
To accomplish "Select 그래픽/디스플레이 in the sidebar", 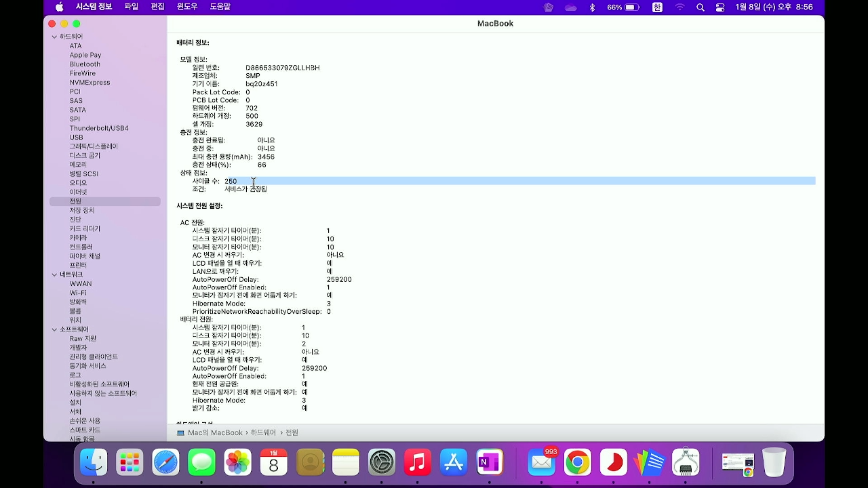I will pos(94,146).
